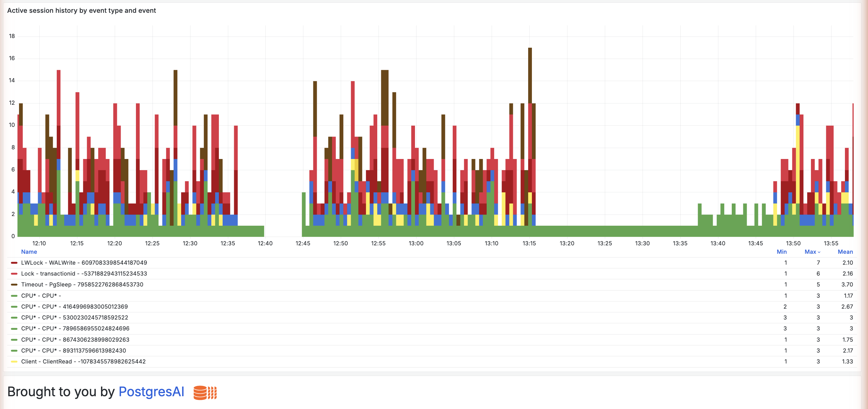Toggle Timeout PgSleep series in legend
The height and width of the screenshot is (409, 868).
[x=82, y=285]
